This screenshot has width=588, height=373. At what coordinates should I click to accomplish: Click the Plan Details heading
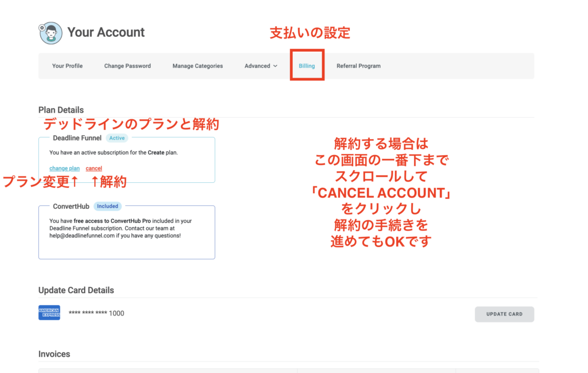click(61, 110)
